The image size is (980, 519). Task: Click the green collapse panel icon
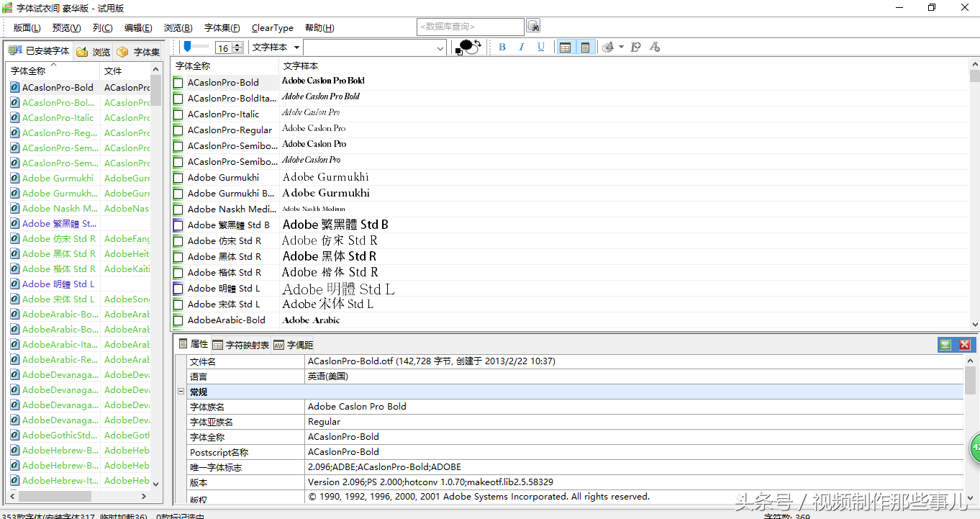945,345
